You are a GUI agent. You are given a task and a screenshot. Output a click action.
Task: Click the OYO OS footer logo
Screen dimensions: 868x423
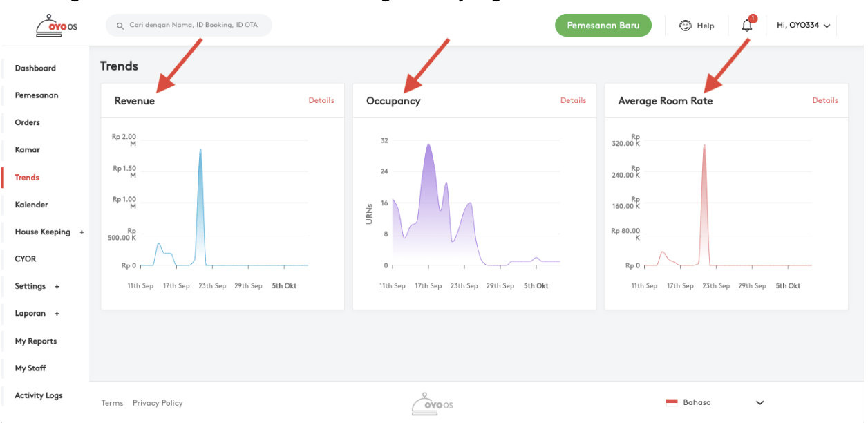coord(433,403)
